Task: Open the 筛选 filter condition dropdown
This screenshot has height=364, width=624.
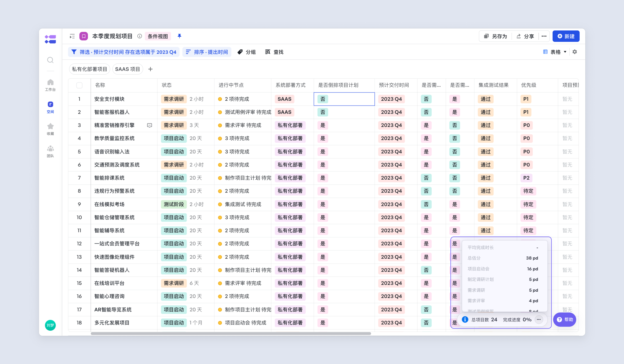Action: coord(124,52)
